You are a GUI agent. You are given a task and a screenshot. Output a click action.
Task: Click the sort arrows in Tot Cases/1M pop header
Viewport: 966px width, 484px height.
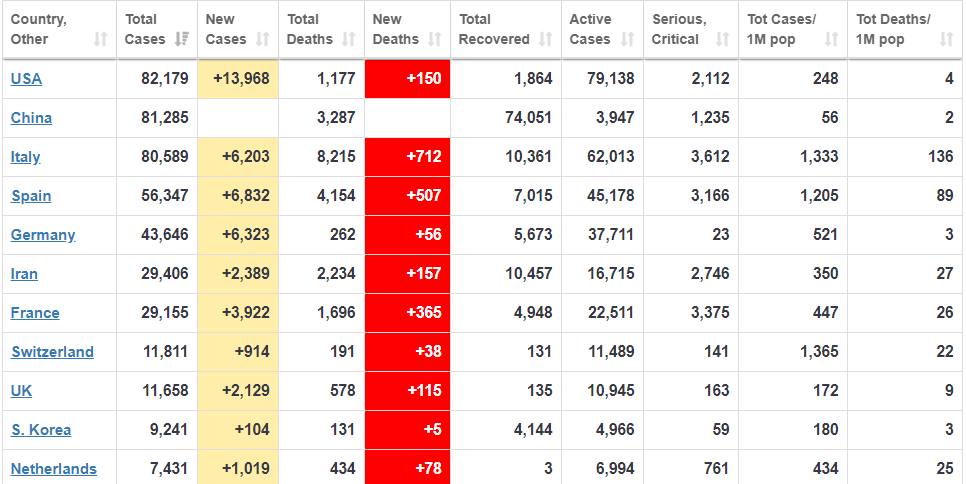(x=831, y=40)
